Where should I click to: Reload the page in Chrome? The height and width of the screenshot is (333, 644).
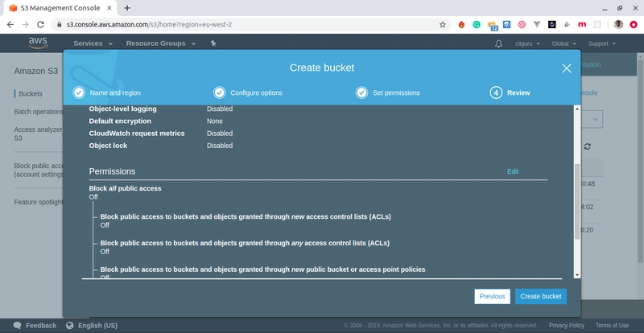[40, 25]
